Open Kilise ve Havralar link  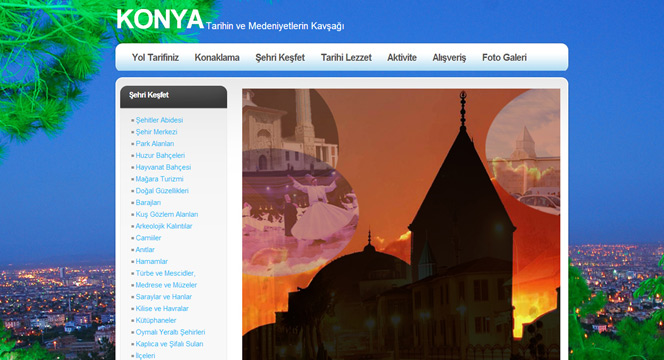pos(162,309)
